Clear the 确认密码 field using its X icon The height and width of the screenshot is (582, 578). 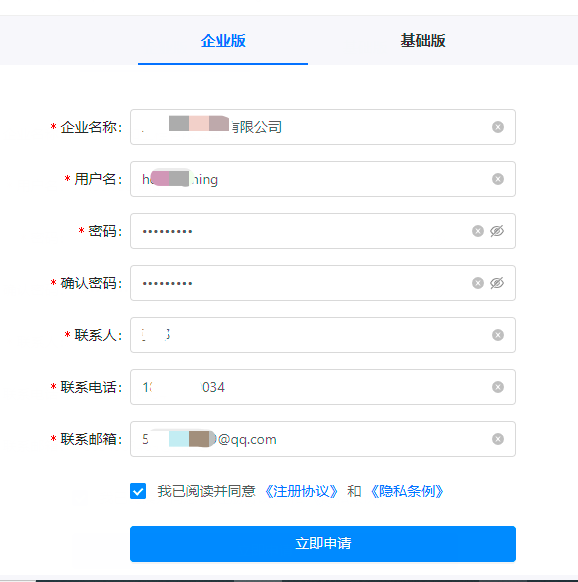(477, 283)
